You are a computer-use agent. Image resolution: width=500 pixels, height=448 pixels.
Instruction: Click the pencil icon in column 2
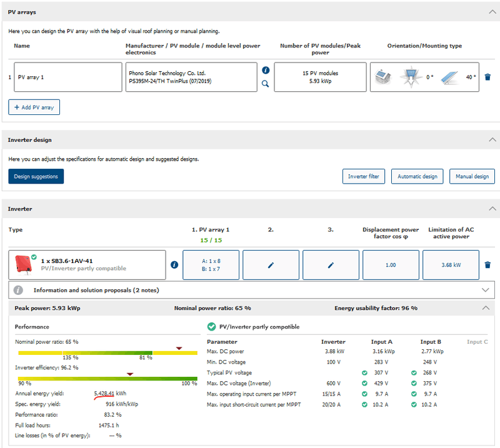click(271, 265)
